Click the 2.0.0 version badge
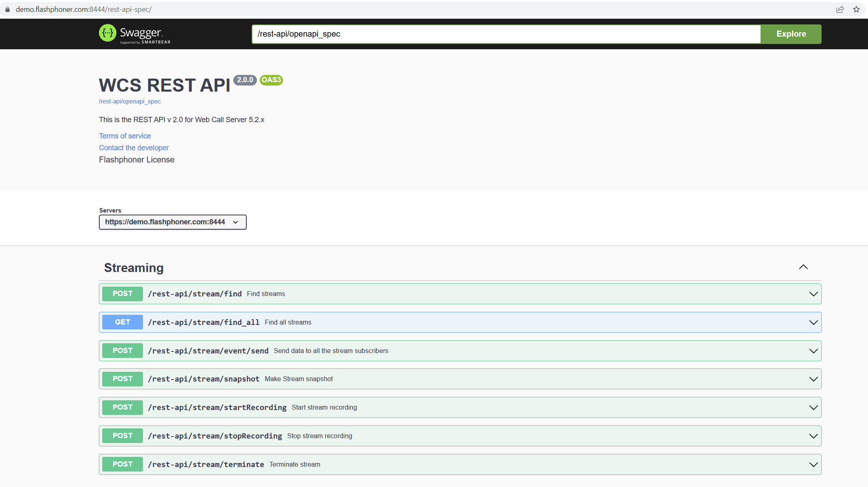The height and width of the screenshot is (487, 868). click(x=245, y=80)
